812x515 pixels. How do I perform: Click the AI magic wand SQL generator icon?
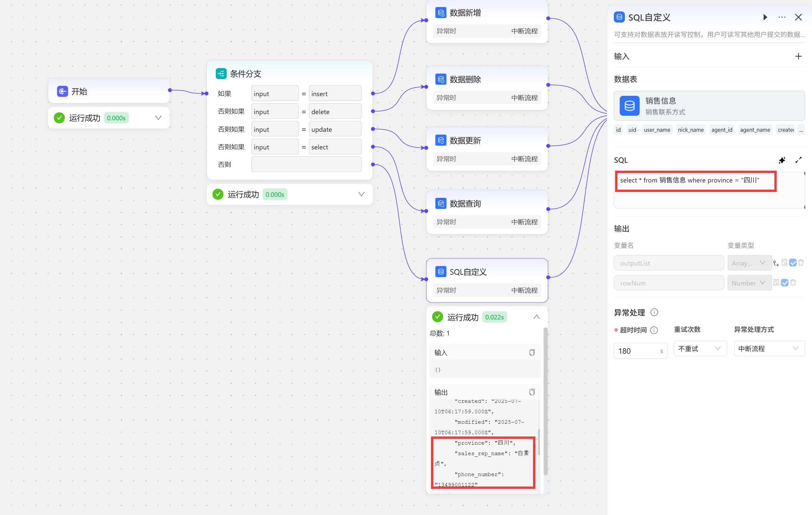coord(782,160)
